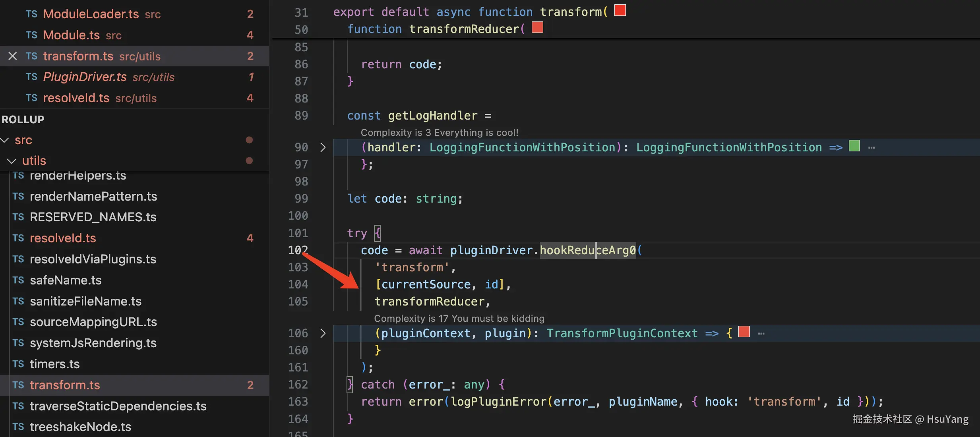Click green complexity marker on line 90
The height and width of the screenshot is (437, 980).
854,146
